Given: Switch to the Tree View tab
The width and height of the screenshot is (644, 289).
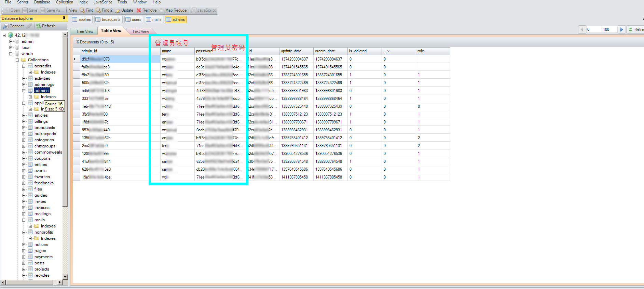Looking at the screenshot, I should click(85, 31).
